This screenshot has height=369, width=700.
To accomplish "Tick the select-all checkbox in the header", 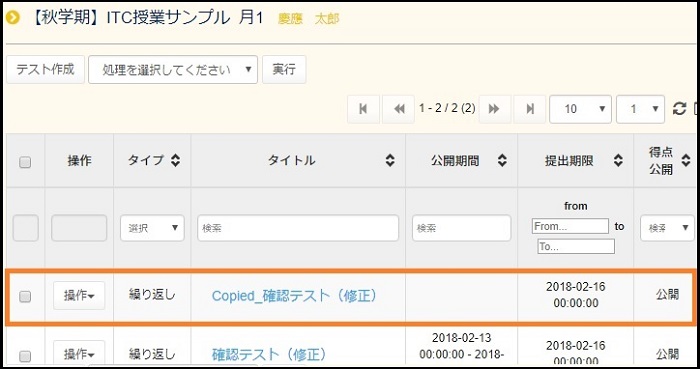I will pyautogui.click(x=25, y=162).
